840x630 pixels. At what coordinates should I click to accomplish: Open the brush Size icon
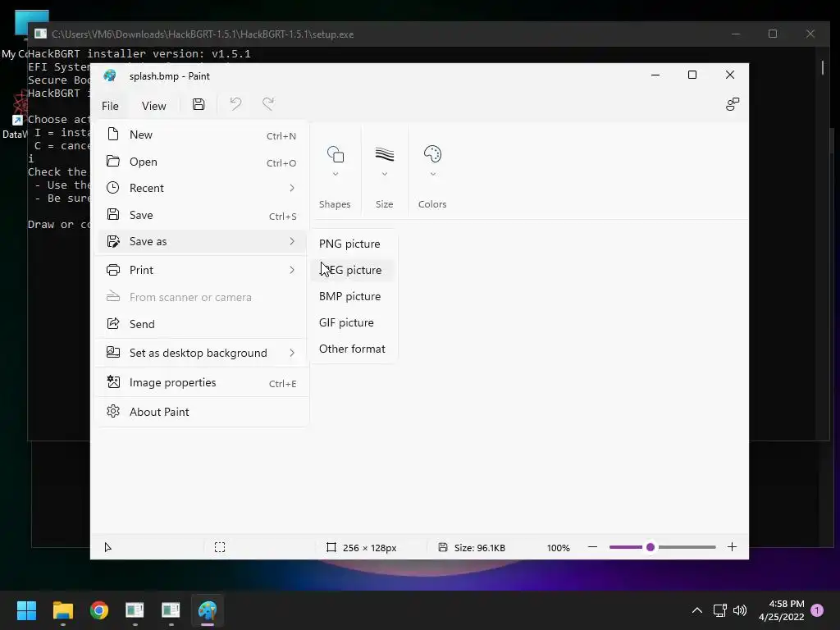pos(384,154)
